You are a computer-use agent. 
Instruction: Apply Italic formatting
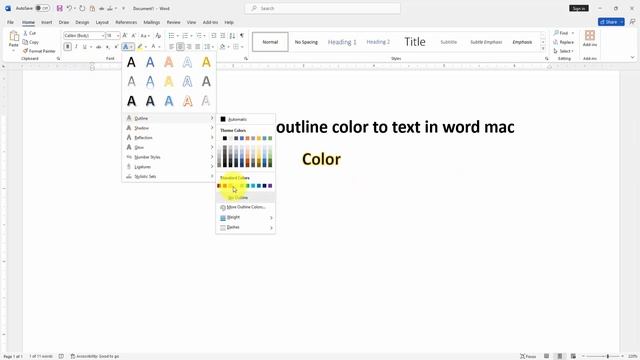point(76,47)
